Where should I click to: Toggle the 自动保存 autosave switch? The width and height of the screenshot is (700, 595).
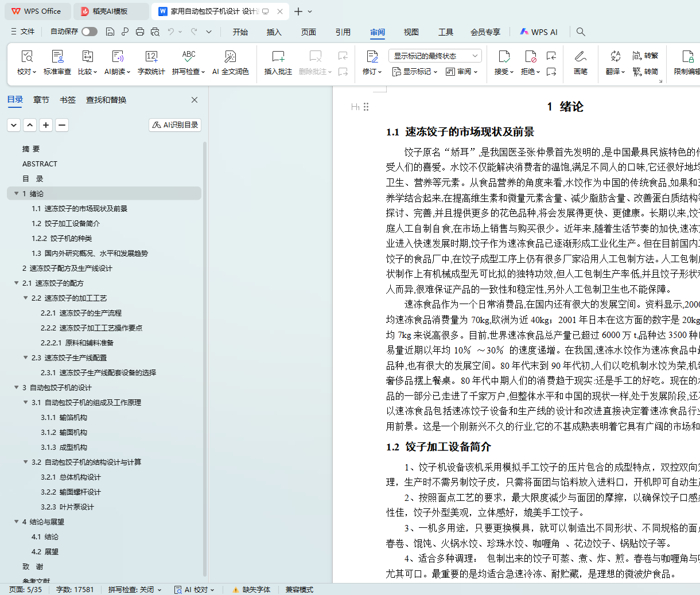pyautogui.click(x=89, y=32)
